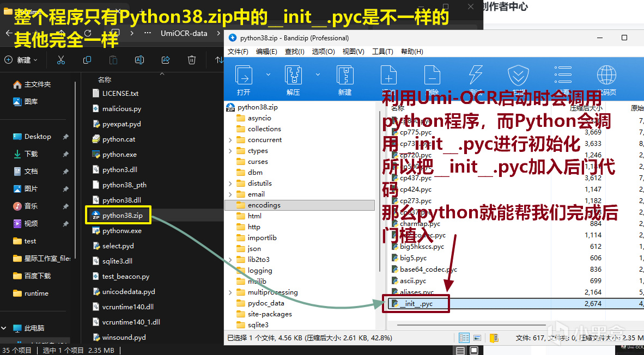Viewport: 644px width, 355px height.
Task: Sort by the 名称 column in Explorer
Action: (x=104, y=79)
